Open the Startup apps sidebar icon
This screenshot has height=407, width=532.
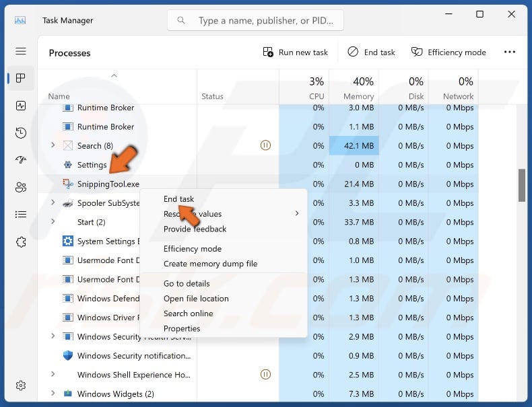[21, 160]
